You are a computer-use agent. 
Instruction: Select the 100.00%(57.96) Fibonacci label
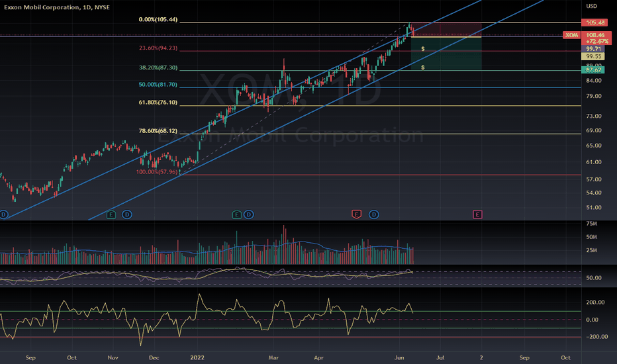(157, 171)
